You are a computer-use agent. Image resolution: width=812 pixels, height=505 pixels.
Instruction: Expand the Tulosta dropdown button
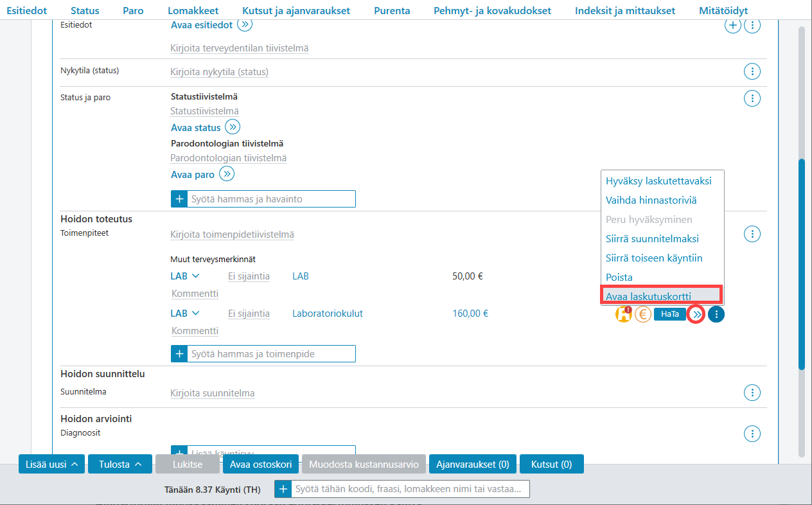pos(120,464)
